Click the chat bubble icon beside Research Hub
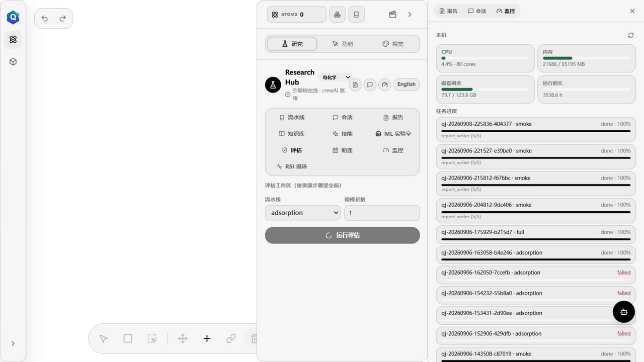This screenshot has width=644, height=362. point(370,84)
